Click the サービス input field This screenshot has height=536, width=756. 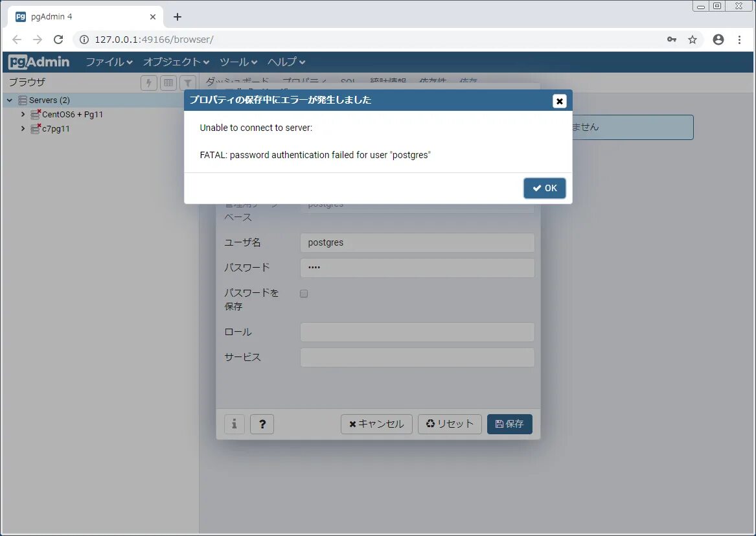coord(417,358)
